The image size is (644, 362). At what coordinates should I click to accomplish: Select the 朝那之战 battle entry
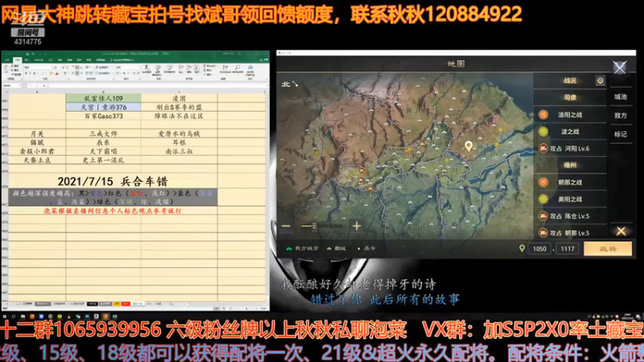click(x=570, y=182)
